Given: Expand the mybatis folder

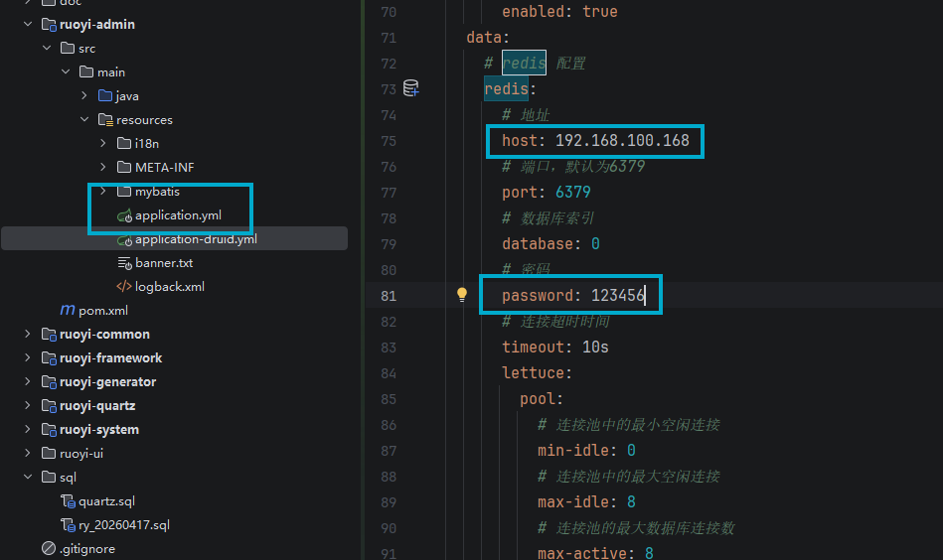Looking at the screenshot, I should tap(102, 191).
